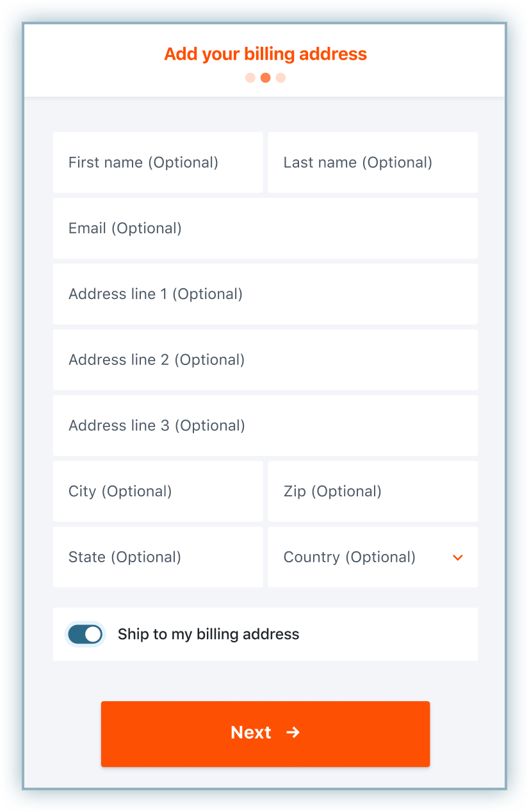Viewport: 529px width, 812px height.
Task: Focus the Address line 1 field
Action: [x=265, y=295]
